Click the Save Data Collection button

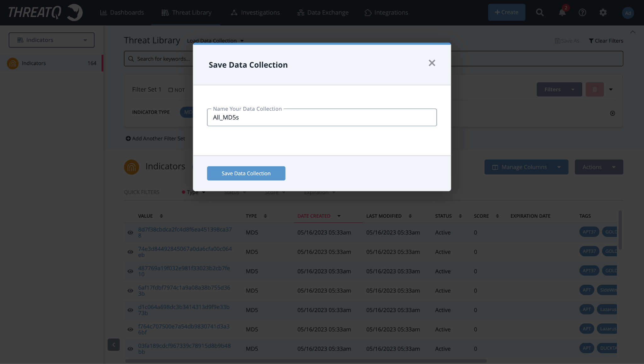click(x=246, y=173)
